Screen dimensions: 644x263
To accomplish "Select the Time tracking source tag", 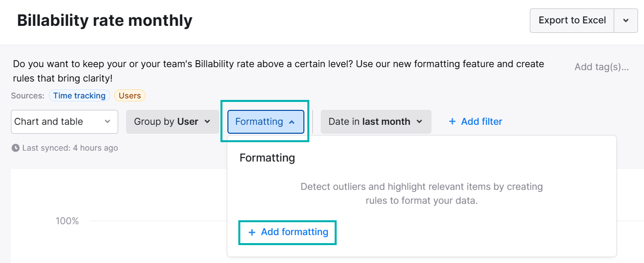I will pos(79,95).
